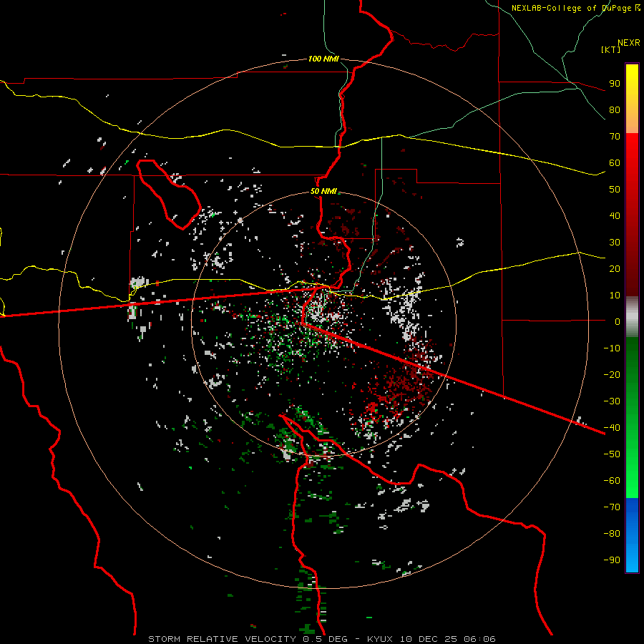
Task: Click the -10 knot scale label
Action: tap(612, 348)
